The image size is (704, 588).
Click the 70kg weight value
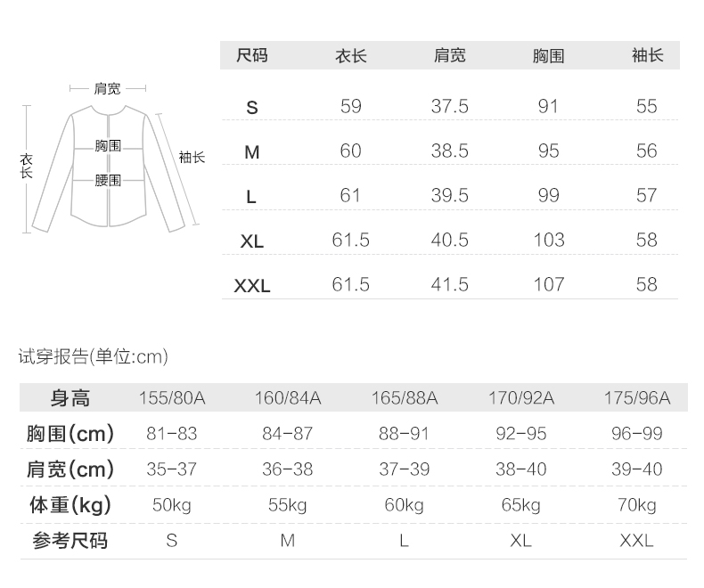click(636, 506)
